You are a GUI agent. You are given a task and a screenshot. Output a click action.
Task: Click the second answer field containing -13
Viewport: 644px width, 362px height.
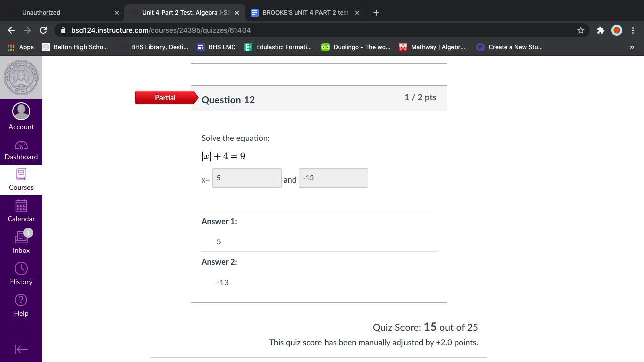click(x=334, y=178)
